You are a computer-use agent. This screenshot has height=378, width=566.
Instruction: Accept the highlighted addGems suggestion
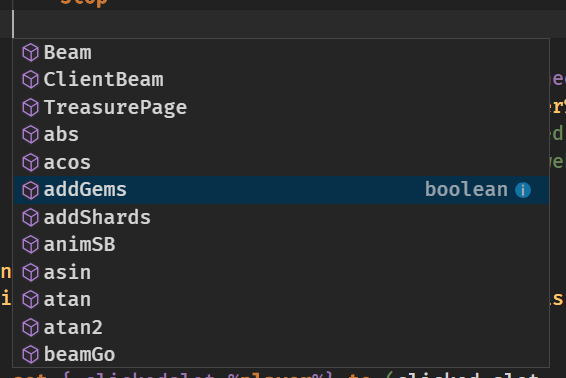point(282,190)
